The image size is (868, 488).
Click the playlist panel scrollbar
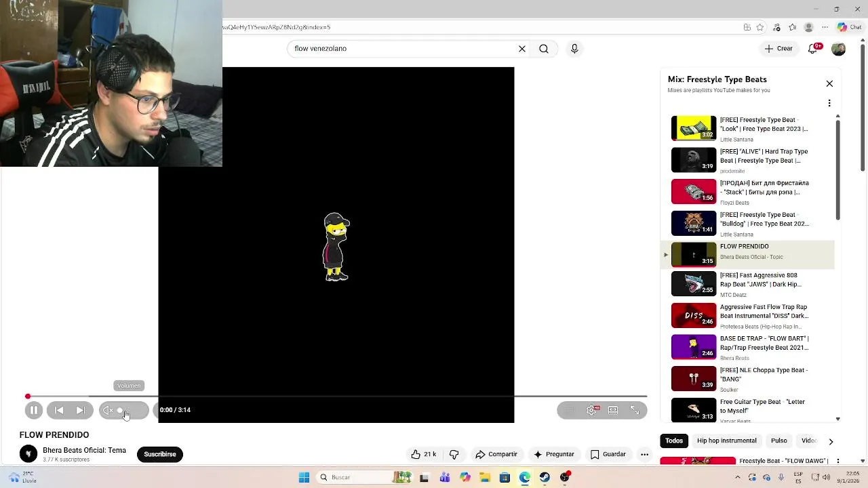tap(837, 169)
